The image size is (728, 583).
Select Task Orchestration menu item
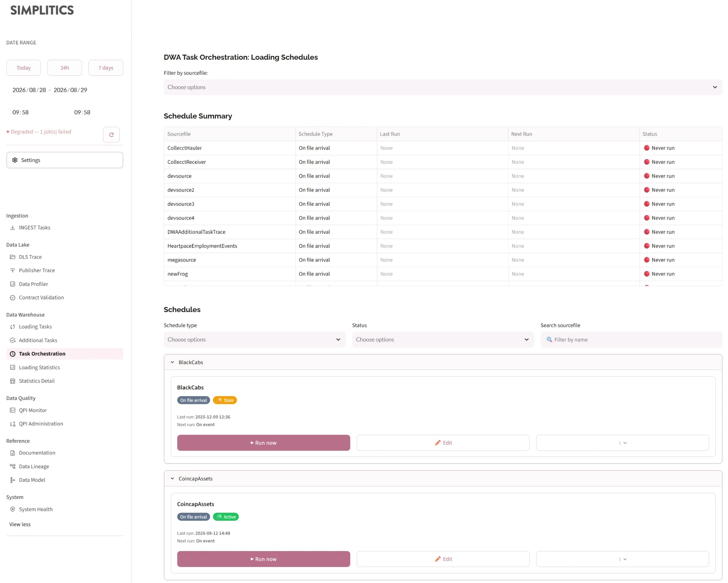click(x=65, y=354)
